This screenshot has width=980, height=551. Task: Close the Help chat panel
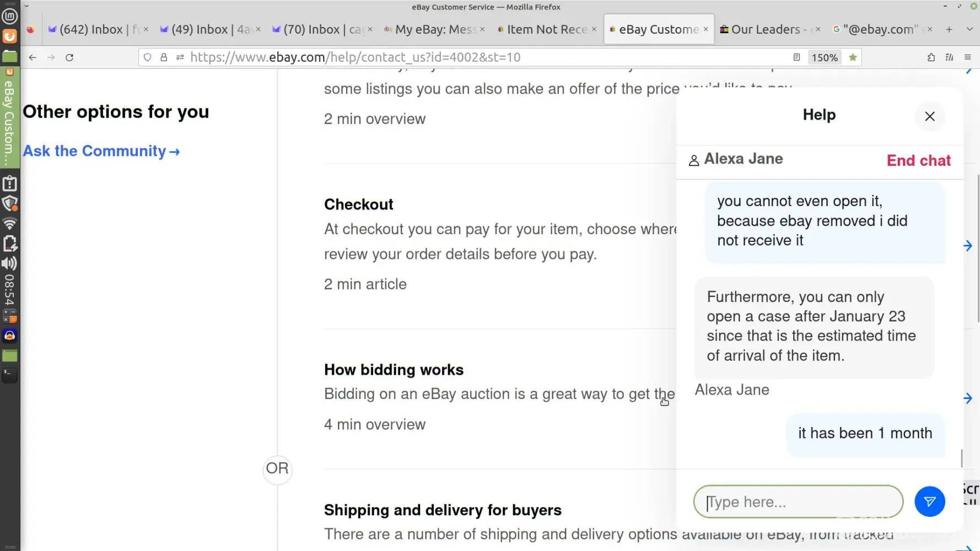tap(929, 116)
